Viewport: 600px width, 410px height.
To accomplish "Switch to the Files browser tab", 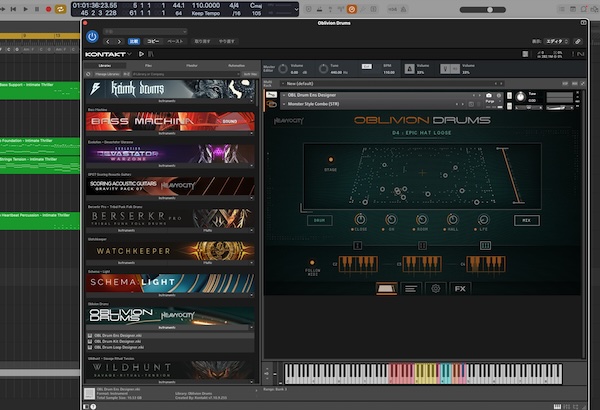I will [148, 65].
